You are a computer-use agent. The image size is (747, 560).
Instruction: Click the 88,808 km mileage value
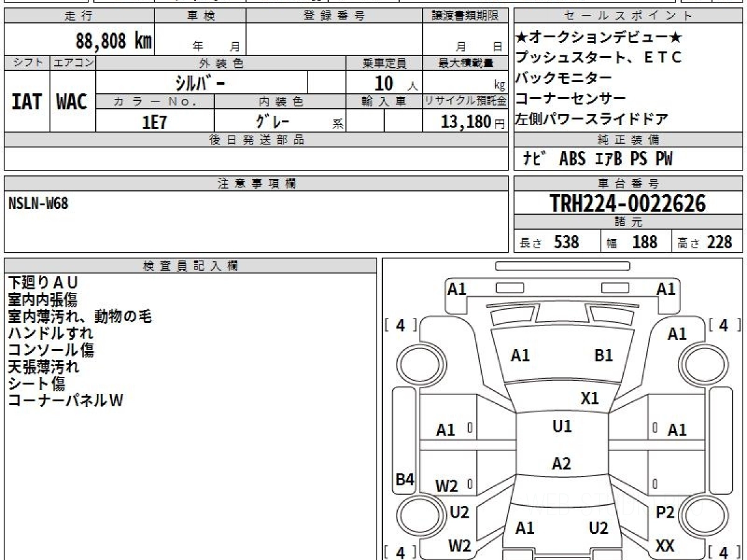coord(114,41)
